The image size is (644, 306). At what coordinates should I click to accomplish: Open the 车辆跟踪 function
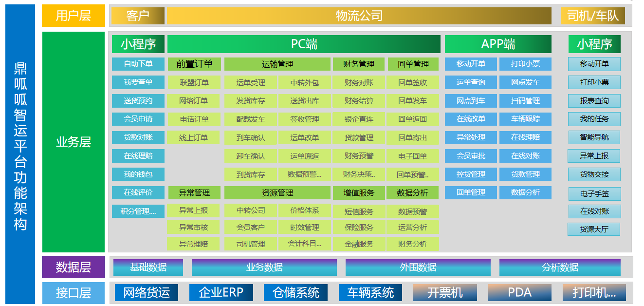coord(525,119)
